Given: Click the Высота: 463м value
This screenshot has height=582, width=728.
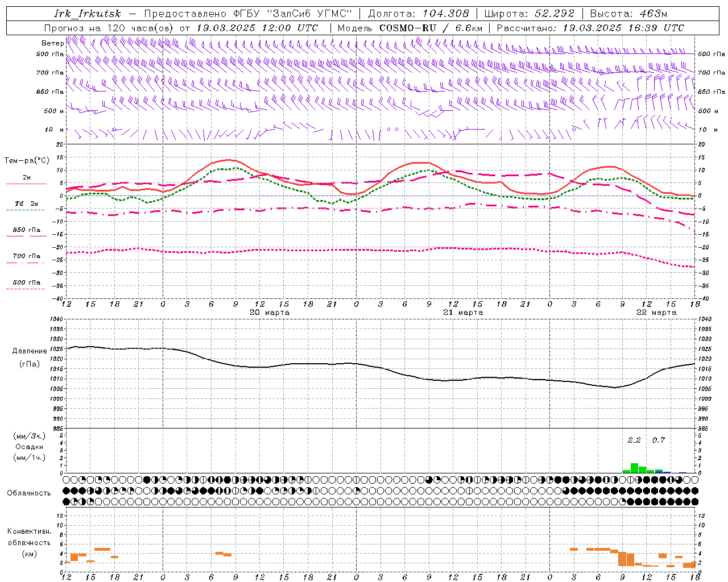Looking at the screenshot, I should tap(628, 14).
